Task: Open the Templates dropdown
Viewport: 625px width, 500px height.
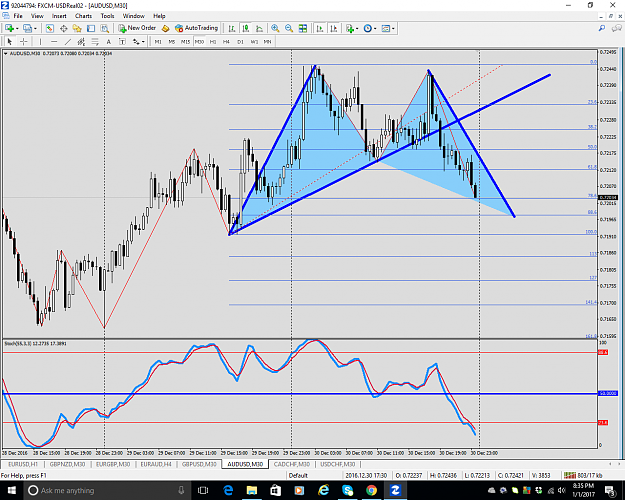Action: coord(388,28)
